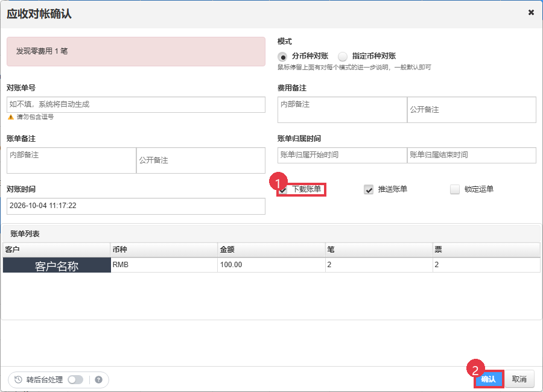Open the 账单归属开始时间 date field

tap(342, 155)
